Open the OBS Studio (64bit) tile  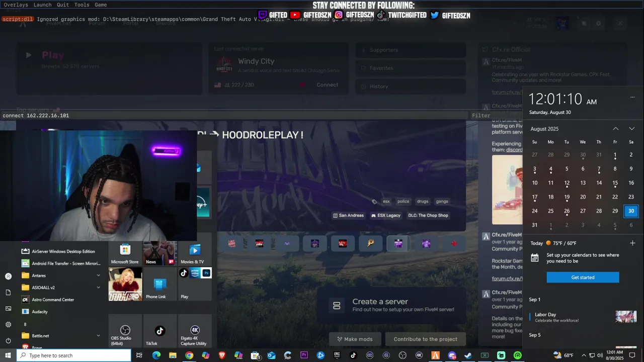125,330
